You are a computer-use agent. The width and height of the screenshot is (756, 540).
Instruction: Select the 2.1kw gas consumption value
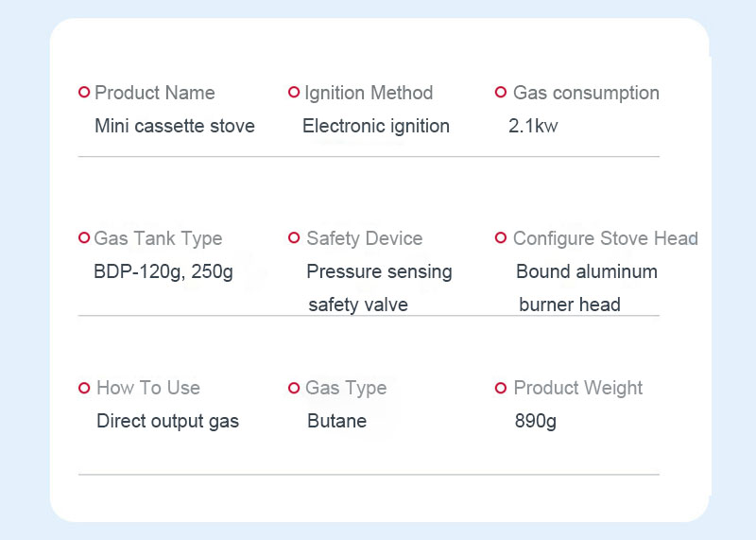(x=533, y=126)
